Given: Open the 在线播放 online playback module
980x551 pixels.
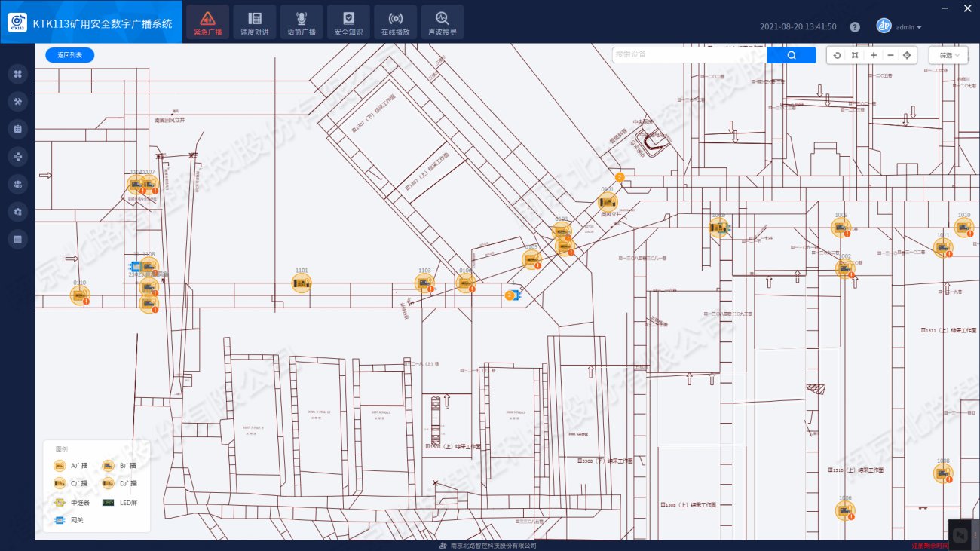Looking at the screenshot, I should (395, 22).
